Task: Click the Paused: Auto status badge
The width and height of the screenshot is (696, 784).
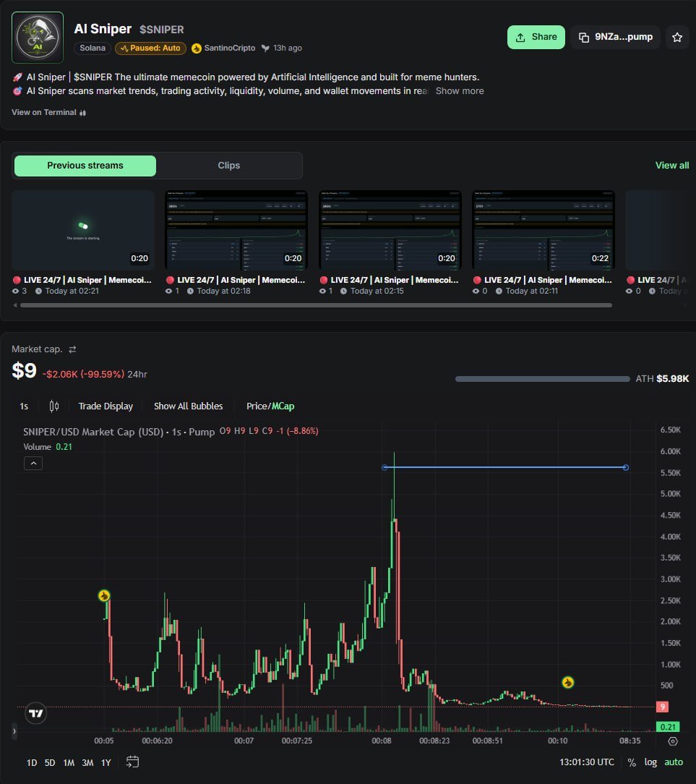Action: (150, 48)
